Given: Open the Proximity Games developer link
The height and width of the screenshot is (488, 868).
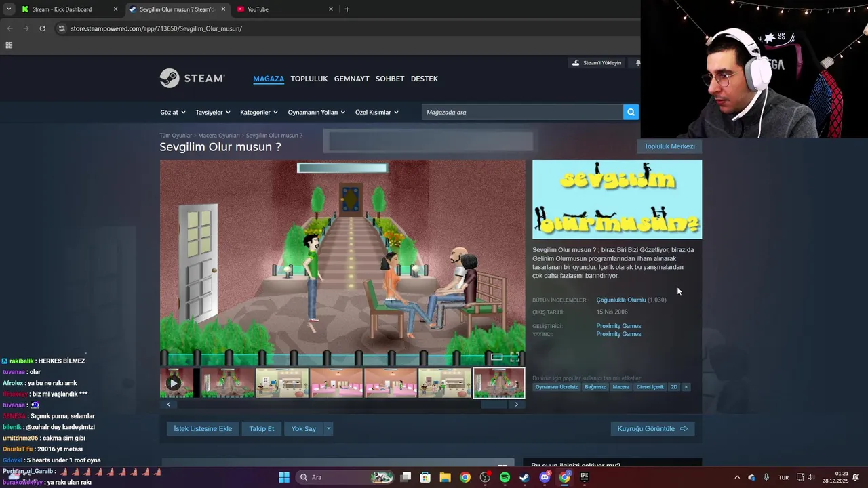Looking at the screenshot, I should tap(618, 326).
